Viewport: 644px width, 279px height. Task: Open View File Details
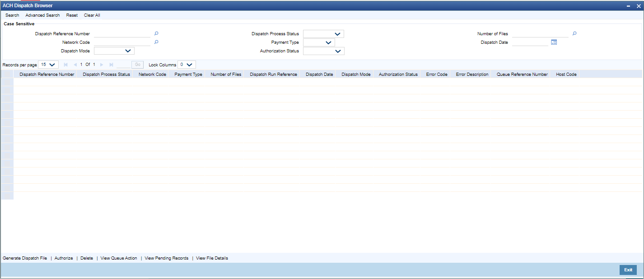tap(212, 258)
